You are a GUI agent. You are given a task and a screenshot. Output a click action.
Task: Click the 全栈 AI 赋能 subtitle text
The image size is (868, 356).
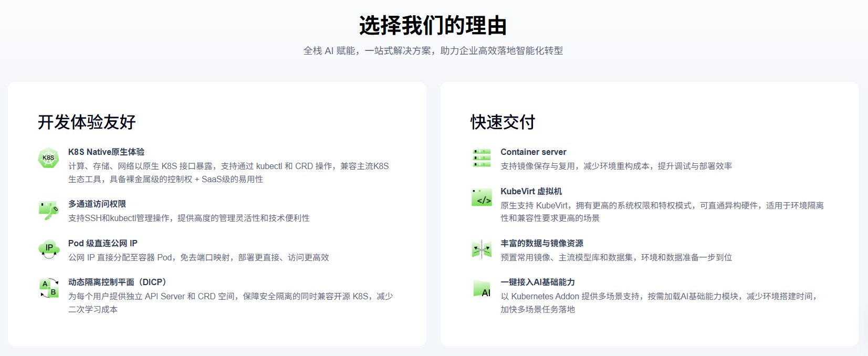click(433, 51)
